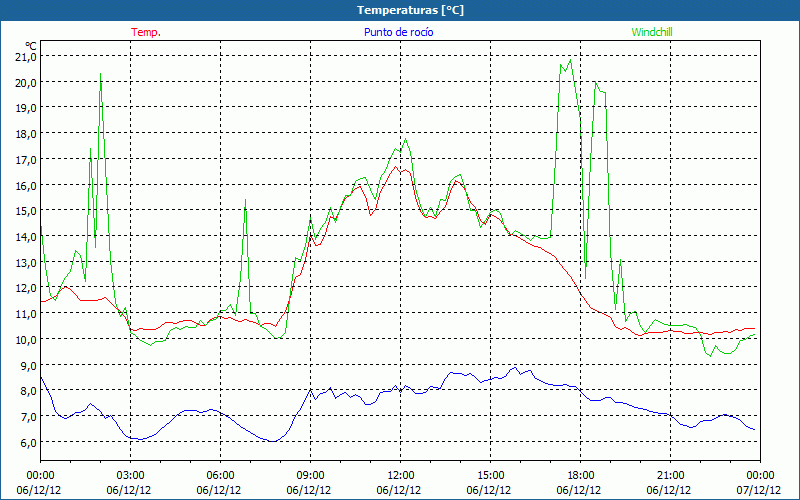The height and width of the screenshot is (500, 800).
Task: Click the 07/12/12 date label
Action: 759,490
